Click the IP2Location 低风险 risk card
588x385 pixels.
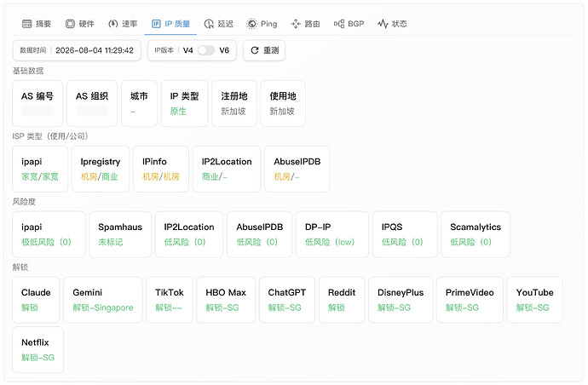tap(189, 234)
